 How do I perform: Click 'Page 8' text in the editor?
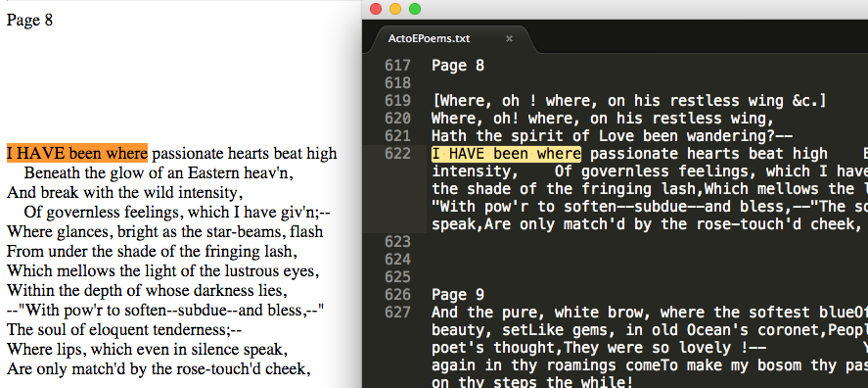(x=458, y=66)
